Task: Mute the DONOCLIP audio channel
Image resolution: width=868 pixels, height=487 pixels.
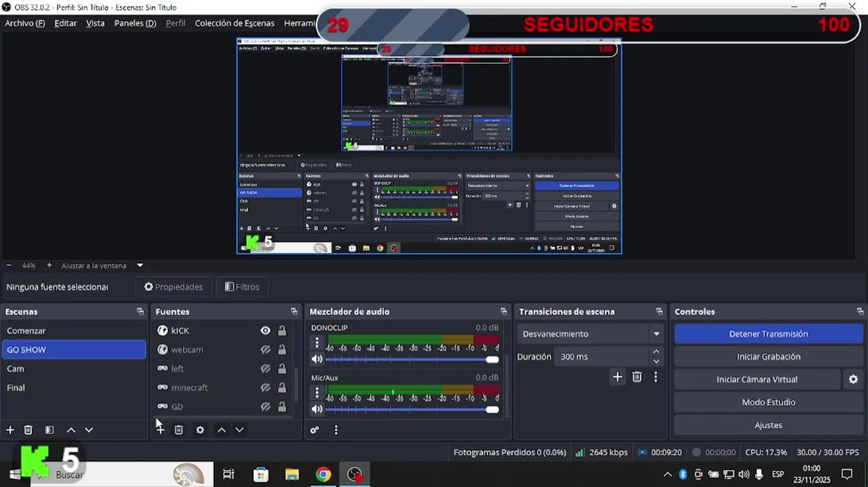Action: 316,359
